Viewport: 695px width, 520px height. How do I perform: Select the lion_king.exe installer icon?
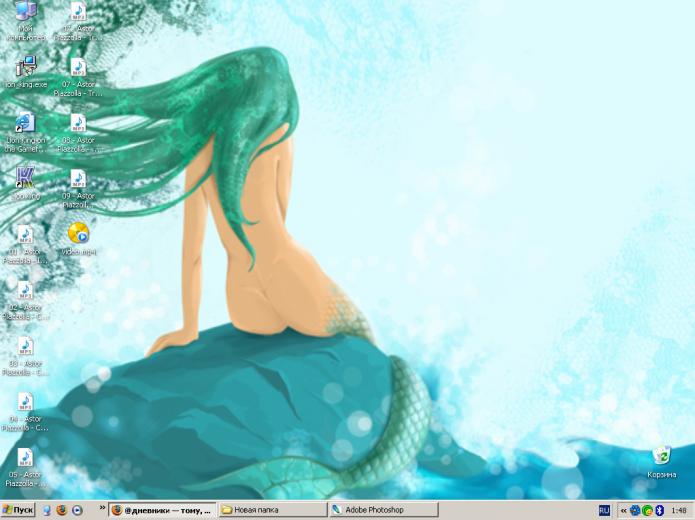(x=26, y=66)
